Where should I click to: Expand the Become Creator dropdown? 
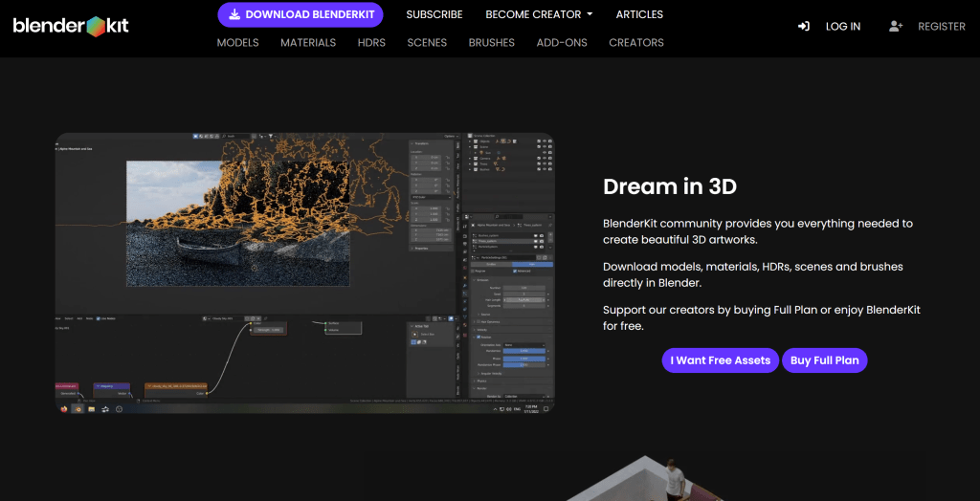click(x=540, y=14)
